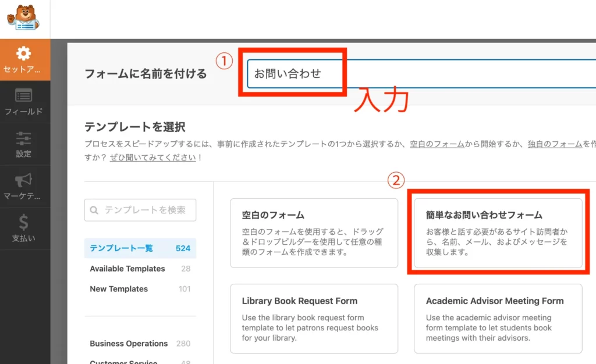Select the テンプレート一覧 category
The width and height of the screenshot is (596, 364).
click(140, 248)
